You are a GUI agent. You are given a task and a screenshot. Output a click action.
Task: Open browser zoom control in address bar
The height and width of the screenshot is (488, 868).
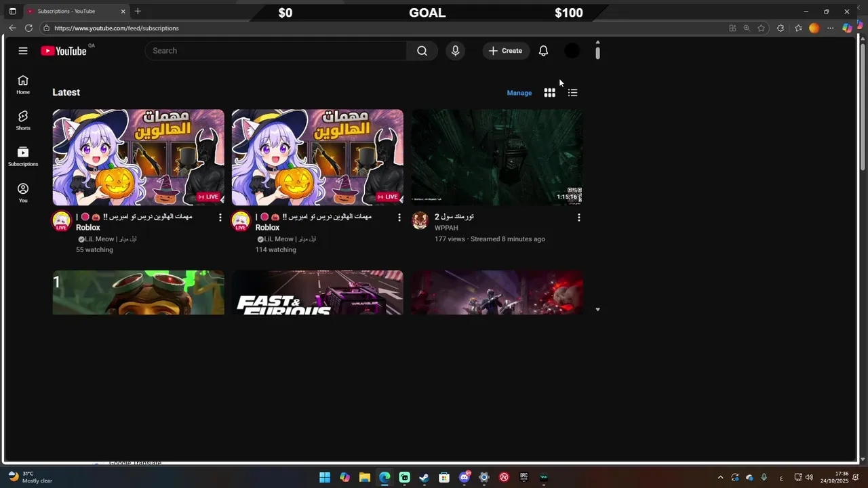747,28
